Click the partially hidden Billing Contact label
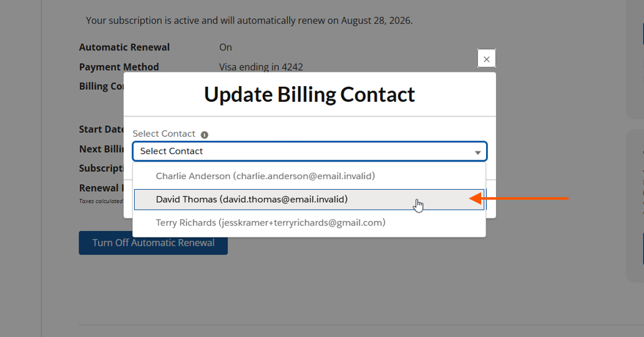 coord(101,86)
